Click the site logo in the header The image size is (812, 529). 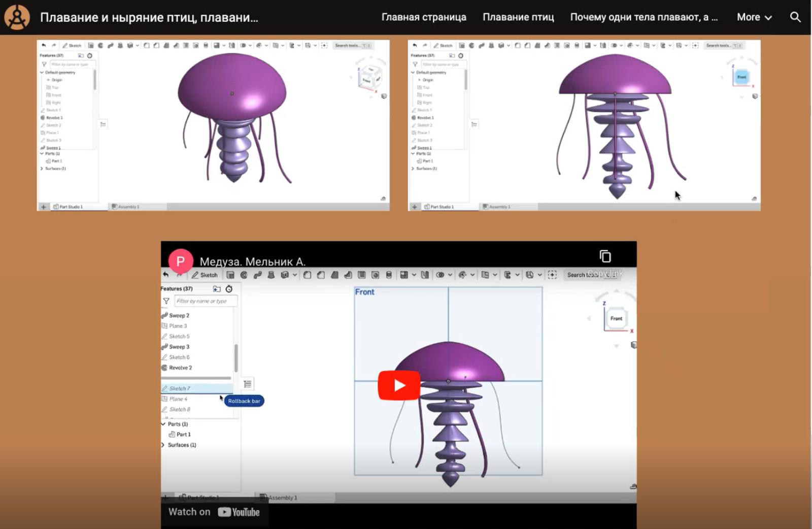pyautogui.click(x=17, y=17)
